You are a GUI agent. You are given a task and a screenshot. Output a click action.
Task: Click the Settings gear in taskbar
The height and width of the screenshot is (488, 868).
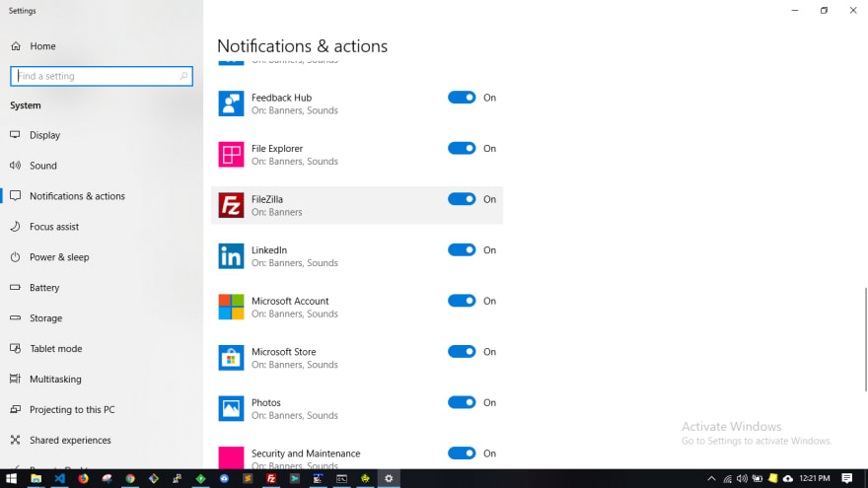[389, 478]
